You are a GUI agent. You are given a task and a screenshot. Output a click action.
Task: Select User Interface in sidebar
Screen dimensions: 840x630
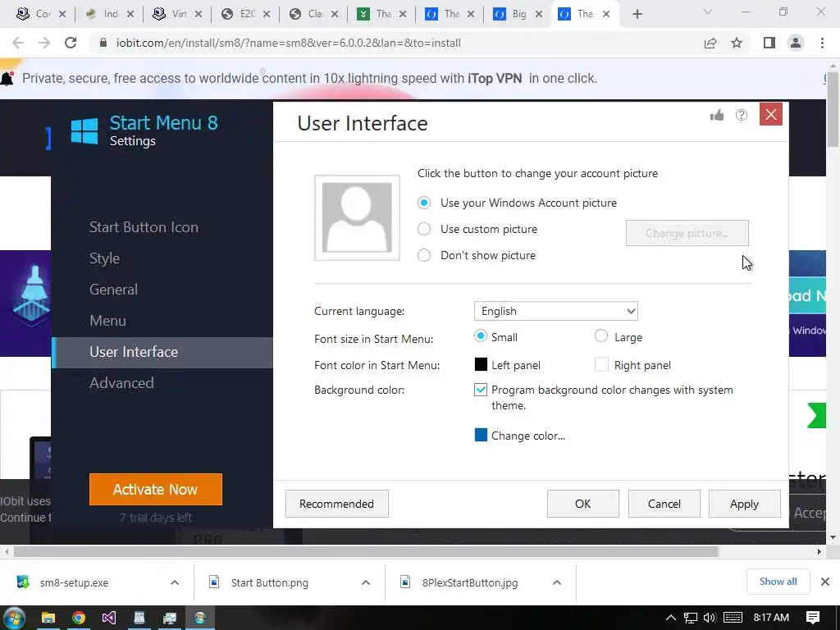click(x=162, y=352)
